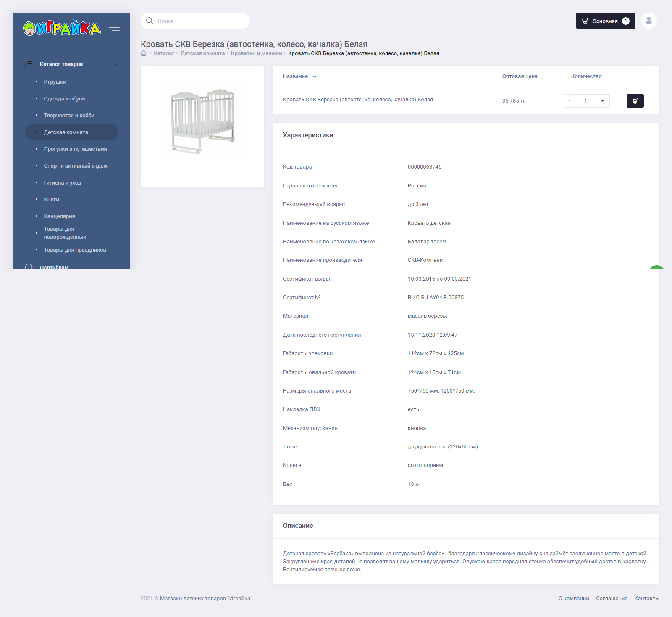Screen dimensions: 672x617
Task: Click the Оптовая цена column header
Action: [x=520, y=76]
